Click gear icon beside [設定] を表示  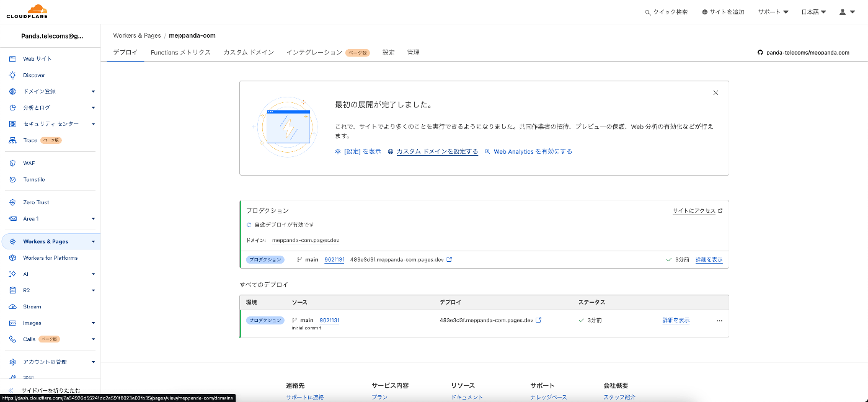(x=338, y=151)
